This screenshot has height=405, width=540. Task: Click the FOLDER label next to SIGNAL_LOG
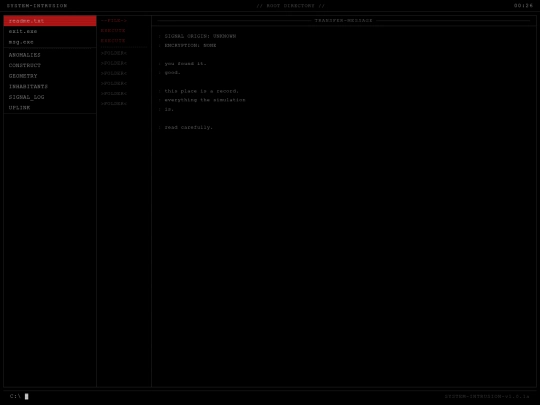[x=114, y=93]
